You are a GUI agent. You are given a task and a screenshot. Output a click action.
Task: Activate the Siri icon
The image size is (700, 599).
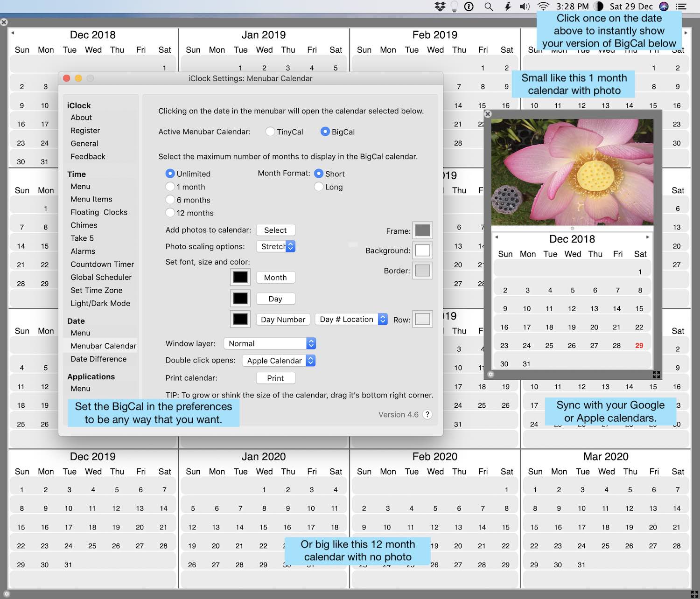click(x=664, y=6)
